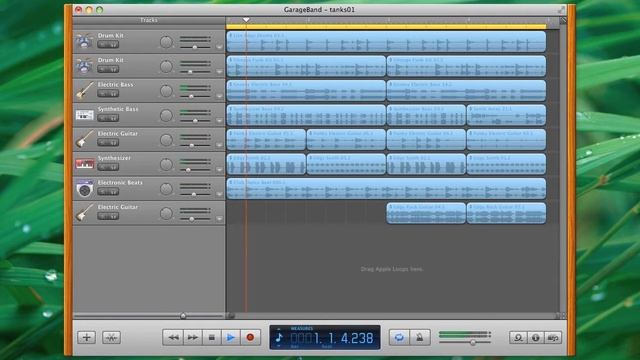This screenshot has height=360, width=640.
Task: Click the Synthetic Bass keyboard icon
Action: (x=84, y=115)
